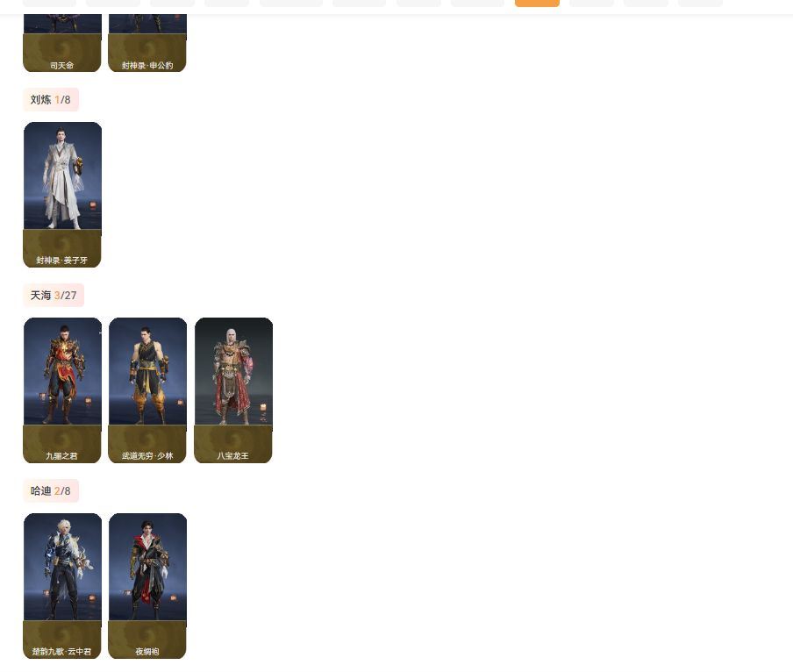Image resolution: width=793 pixels, height=672 pixels.
Task: Click the gray tab left of orange tab
Action: [477, 3]
